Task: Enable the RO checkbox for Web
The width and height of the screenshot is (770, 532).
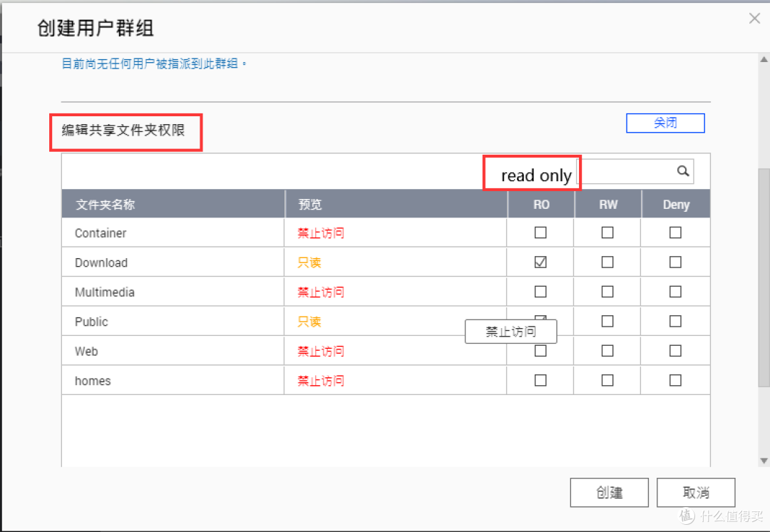Action: pyautogui.click(x=540, y=350)
